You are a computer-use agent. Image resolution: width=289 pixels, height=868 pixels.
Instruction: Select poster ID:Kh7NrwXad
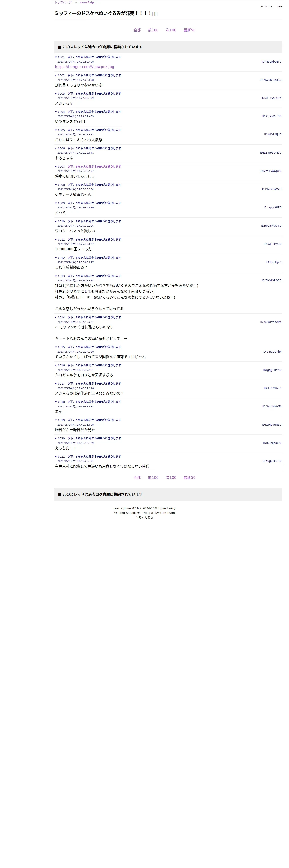coord(271,189)
